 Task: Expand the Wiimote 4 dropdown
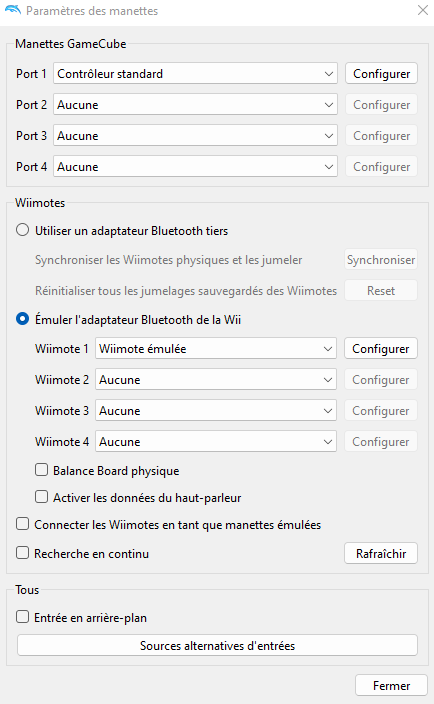(x=216, y=441)
